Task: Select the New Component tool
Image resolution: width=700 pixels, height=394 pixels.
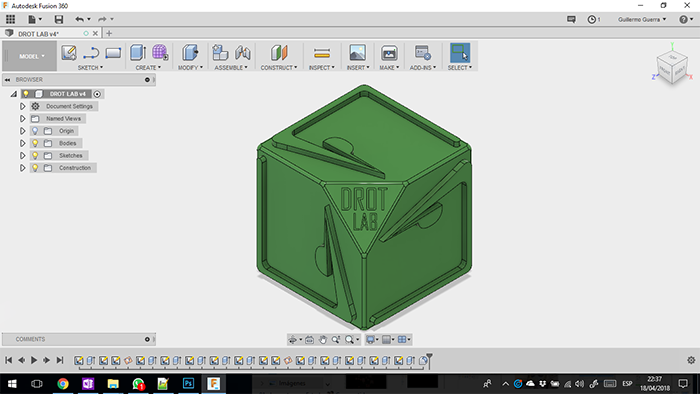Action: [x=220, y=53]
